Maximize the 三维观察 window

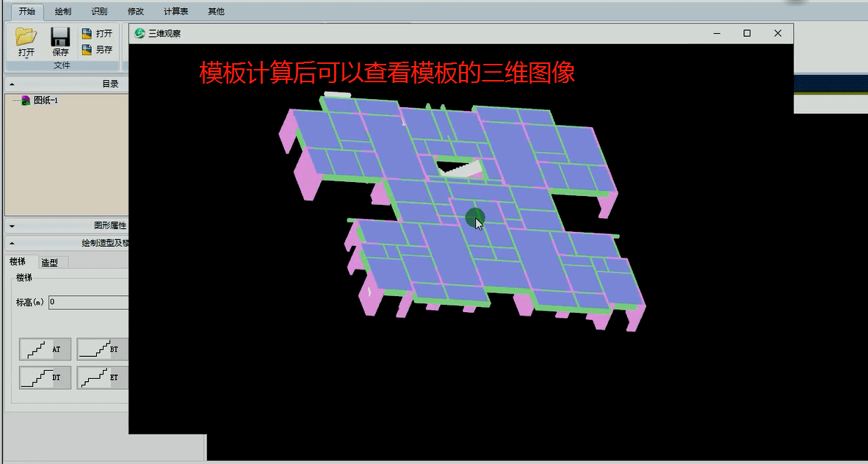(747, 33)
